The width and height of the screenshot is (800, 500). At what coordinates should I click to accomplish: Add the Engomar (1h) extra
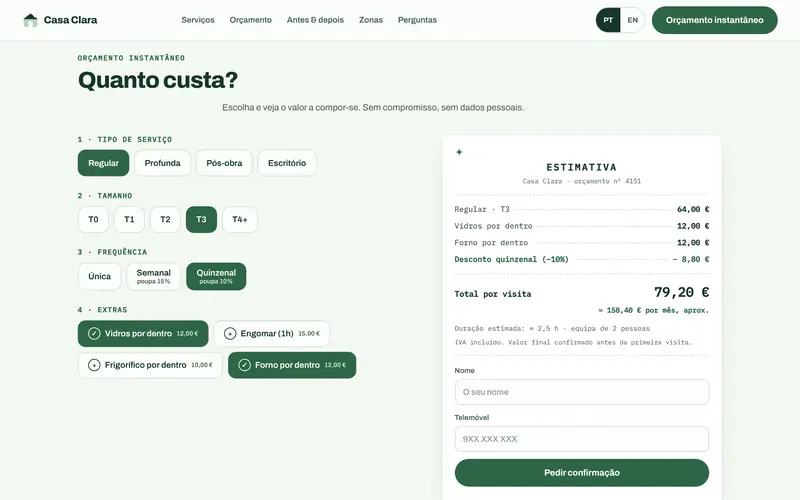pos(272,334)
